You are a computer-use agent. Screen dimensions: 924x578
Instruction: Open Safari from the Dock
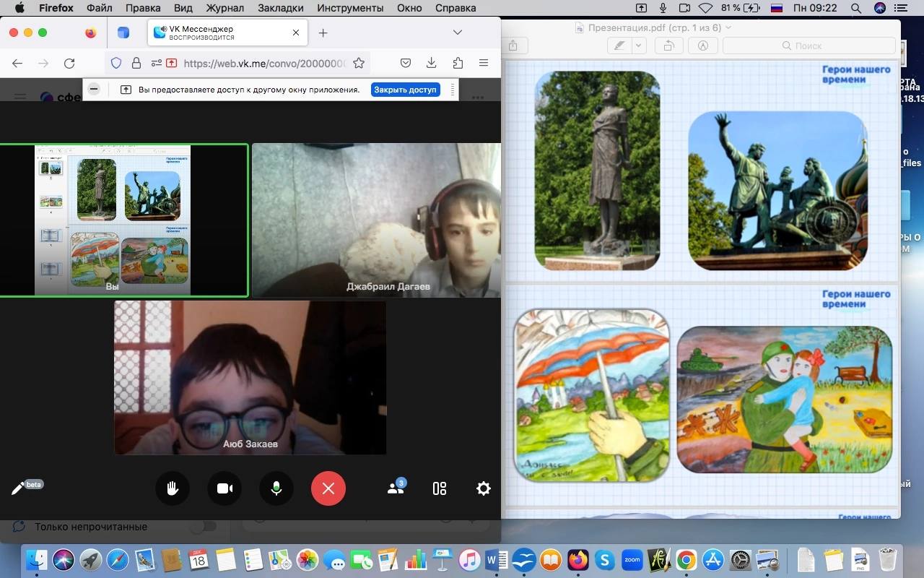click(118, 560)
